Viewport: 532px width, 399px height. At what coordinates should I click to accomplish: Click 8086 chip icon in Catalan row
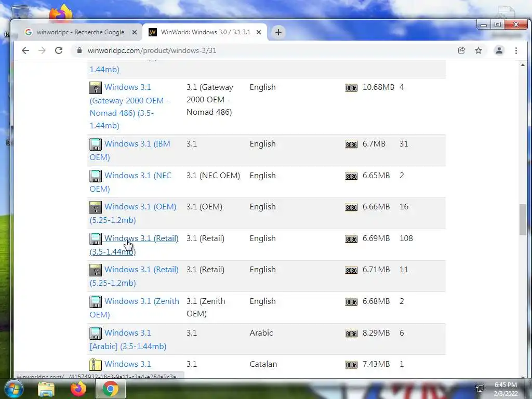[x=351, y=365]
